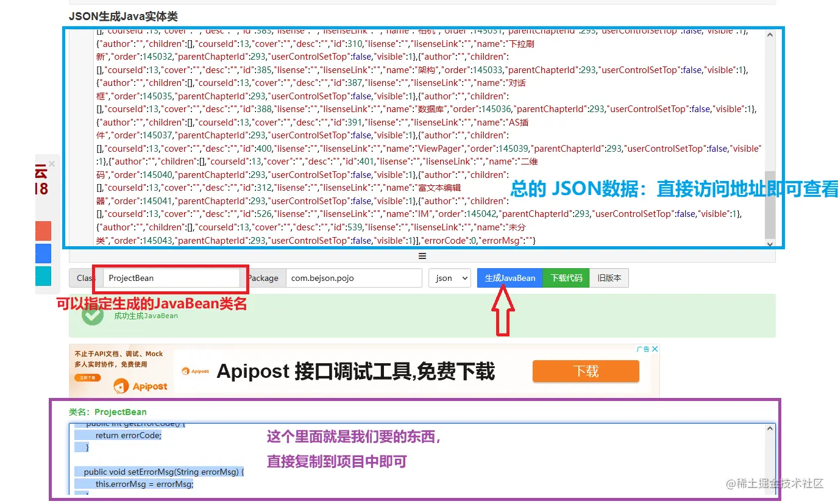This screenshot has height=504, width=838.
Task: Click the 稀土掘金技术社区 watermark logo
Action: (774, 483)
